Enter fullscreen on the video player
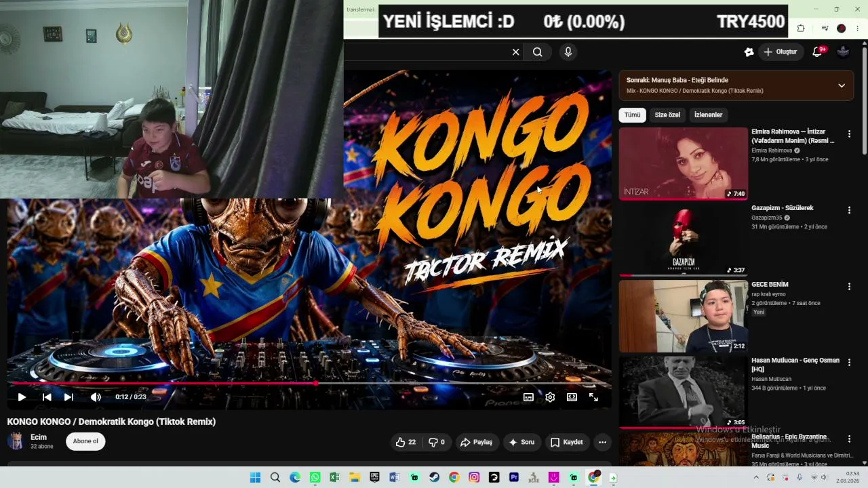The image size is (868, 488). coord(593,397)
